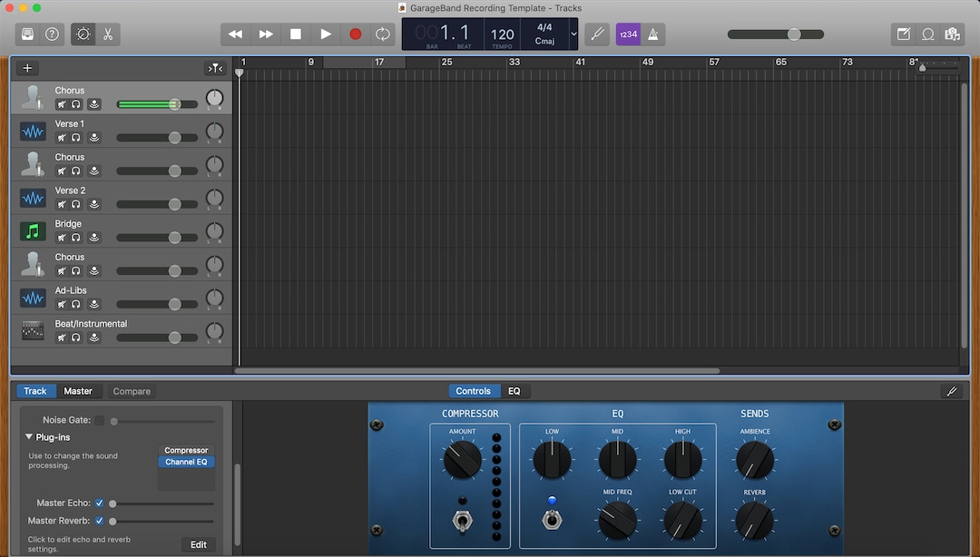Mute the Bridge track
Screen dimensions: 980x557
pyautogui.click(x=64, y=237)
